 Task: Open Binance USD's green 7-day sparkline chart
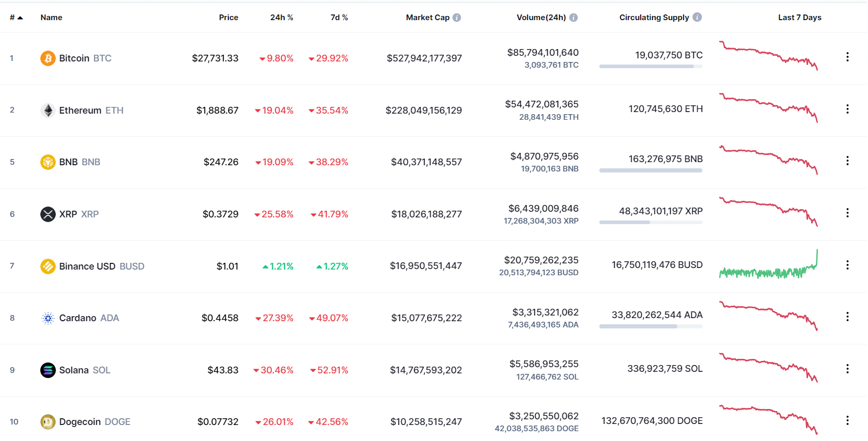pos(768,264)
